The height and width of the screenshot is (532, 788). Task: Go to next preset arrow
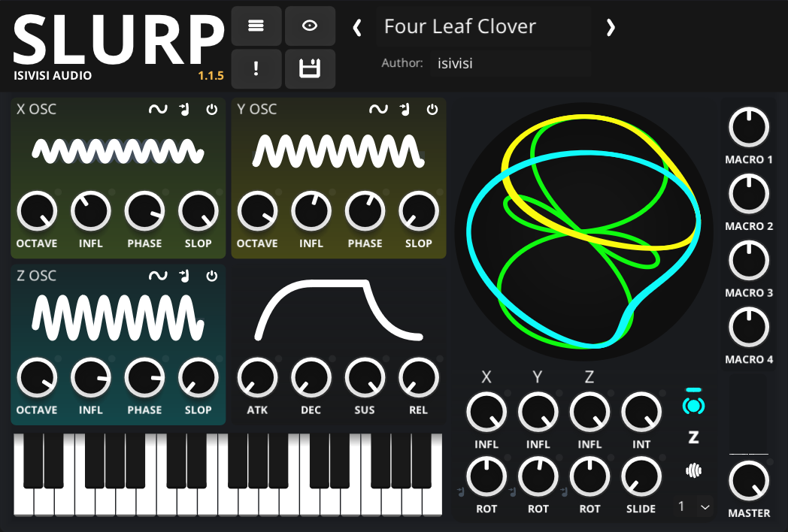(611, 28)
